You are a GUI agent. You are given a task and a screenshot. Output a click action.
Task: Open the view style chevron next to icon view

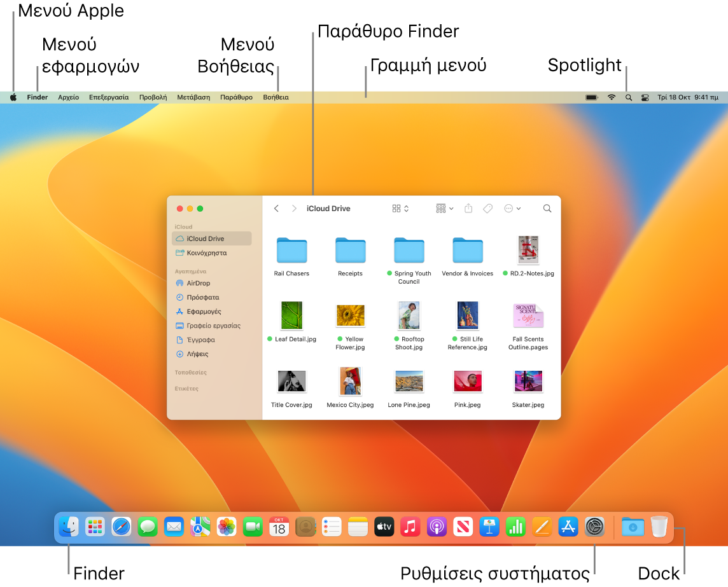click(x=406, y=208)
